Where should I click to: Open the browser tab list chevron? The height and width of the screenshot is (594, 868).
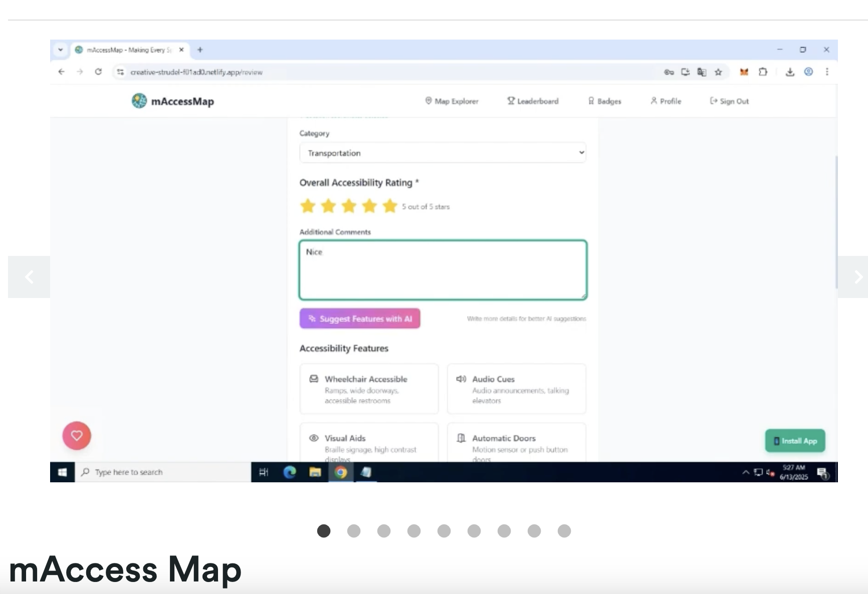pyautogui.click(x=61, y=50)
